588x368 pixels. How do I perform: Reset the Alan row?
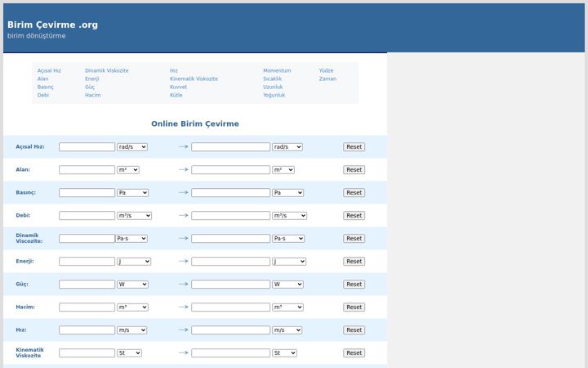(x=354, y=170)
